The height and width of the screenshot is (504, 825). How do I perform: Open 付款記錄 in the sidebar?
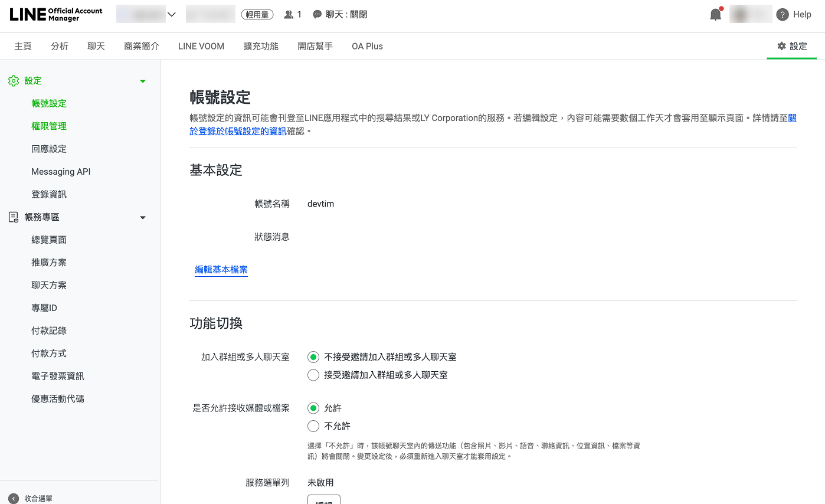pyautogui.click(x=49, y=330)
